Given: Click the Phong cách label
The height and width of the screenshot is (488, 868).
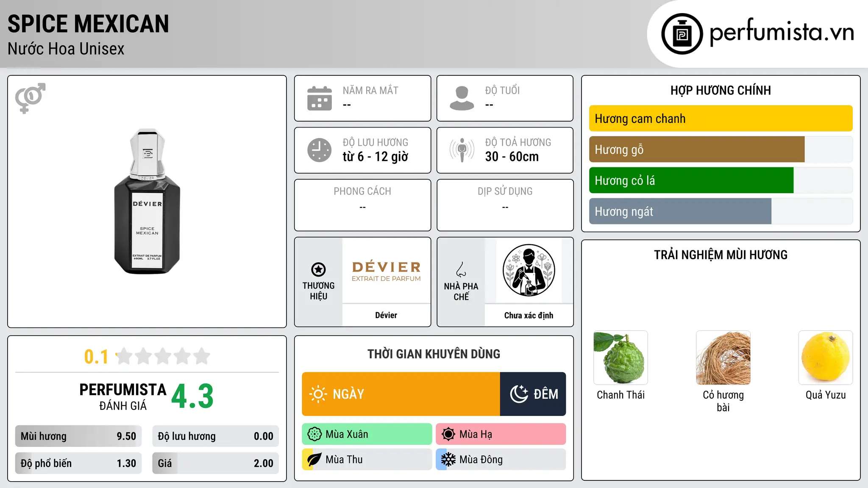Looking at the screenshot, I should (x=362, y=191).
